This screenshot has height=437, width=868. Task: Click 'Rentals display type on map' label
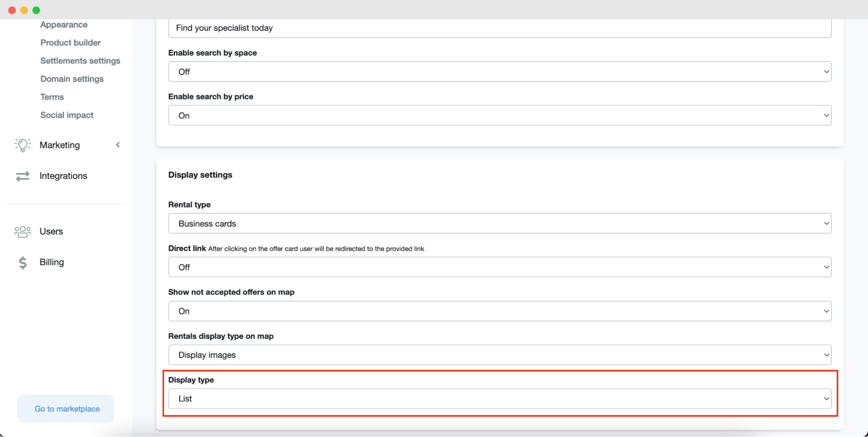click(221, 336)
